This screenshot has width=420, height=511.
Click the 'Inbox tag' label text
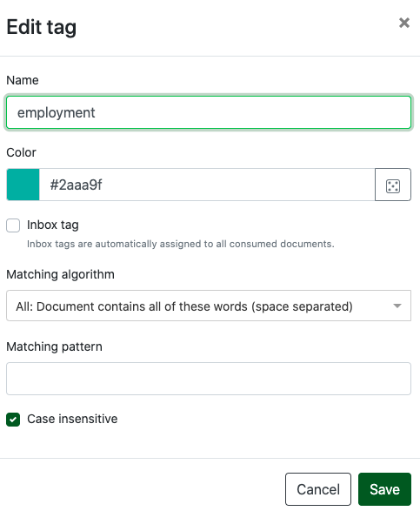tap(53, 225)
